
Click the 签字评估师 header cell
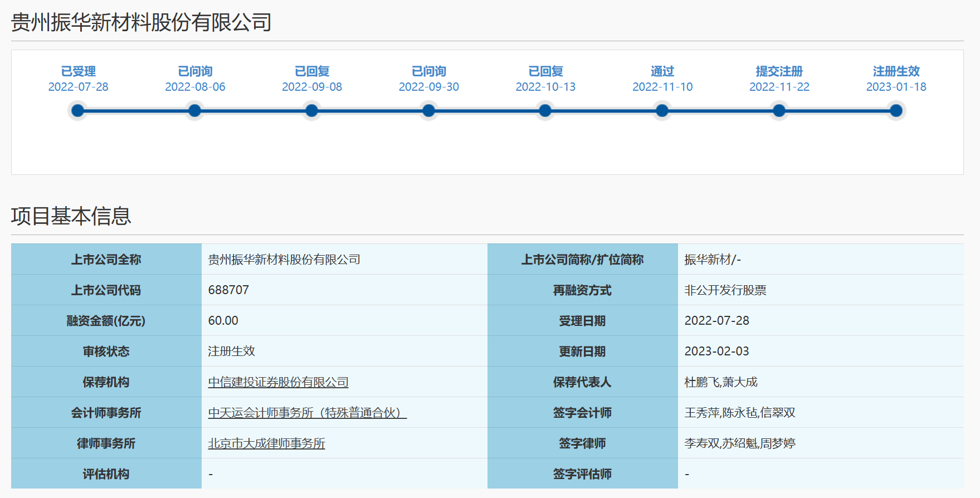[583, 473]
